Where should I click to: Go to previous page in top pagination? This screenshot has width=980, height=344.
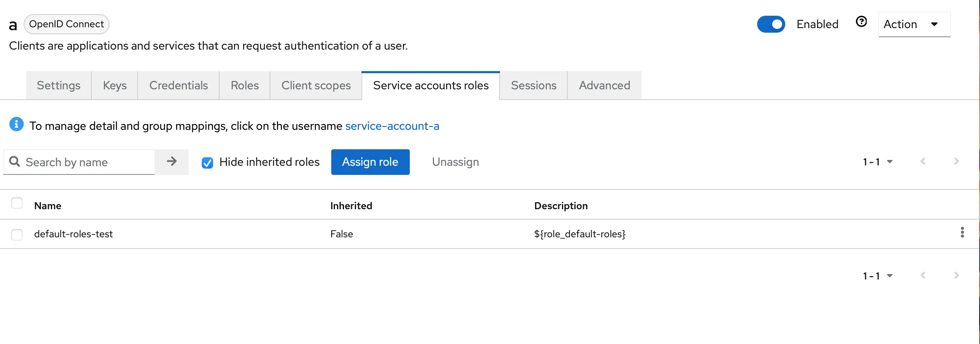[923, 162]
